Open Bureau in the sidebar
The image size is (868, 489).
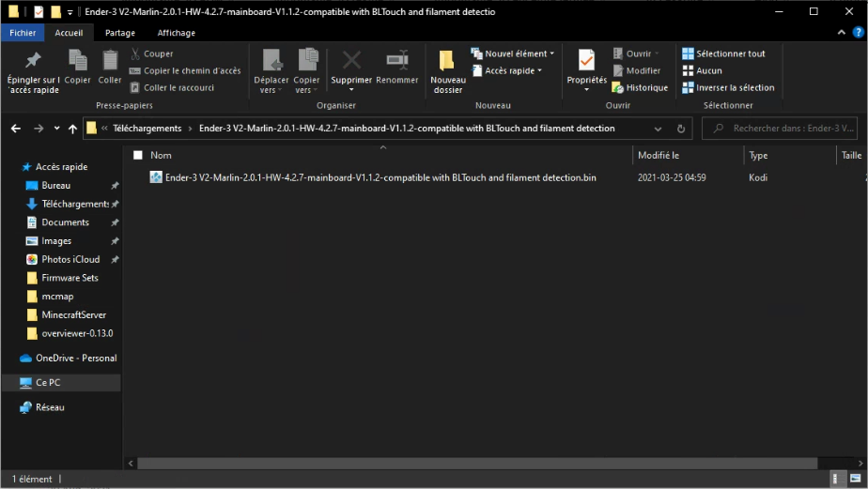pyautogui.click(x=56, y=185)
